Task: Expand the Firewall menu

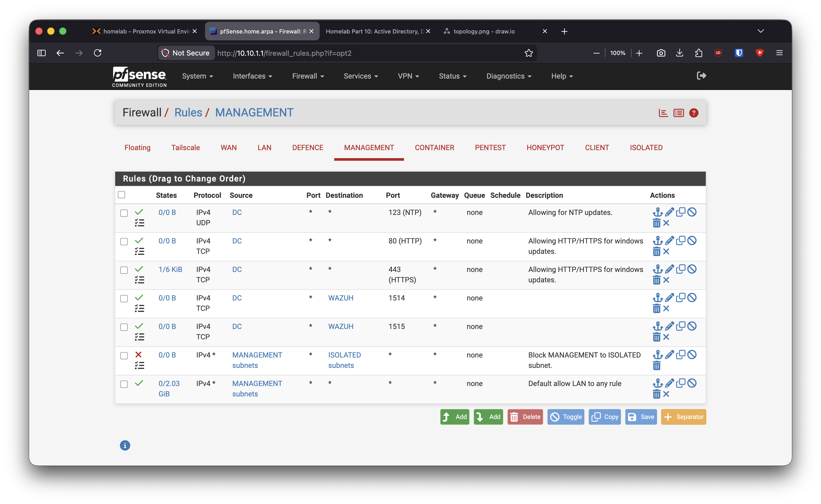Action: click(308, 76)
